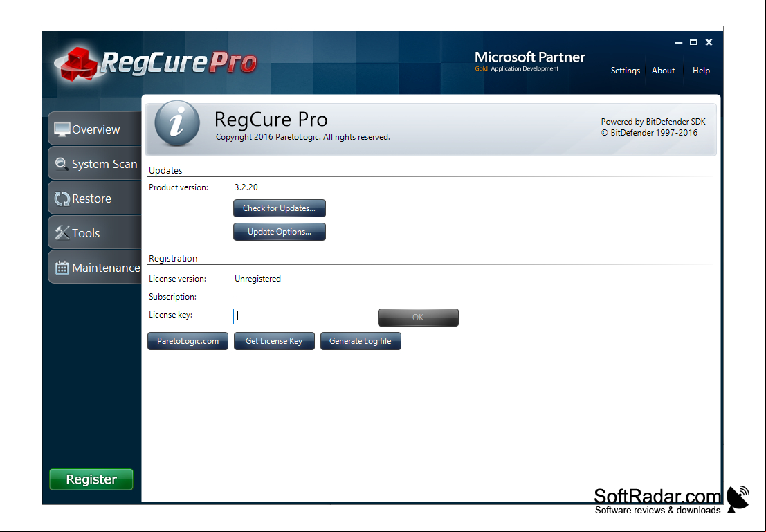766x532 pixels.
Task: Click the Registration section heading
Action: tap(173, 259)
